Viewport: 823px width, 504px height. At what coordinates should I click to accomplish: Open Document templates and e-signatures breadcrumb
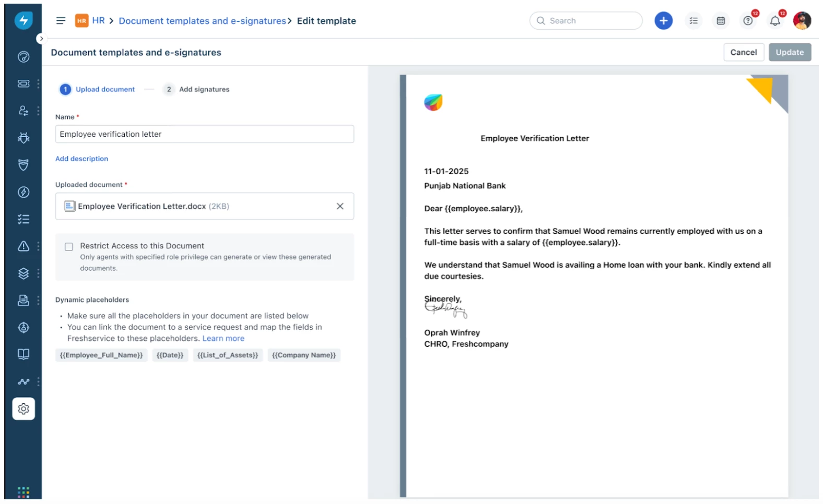203,21
